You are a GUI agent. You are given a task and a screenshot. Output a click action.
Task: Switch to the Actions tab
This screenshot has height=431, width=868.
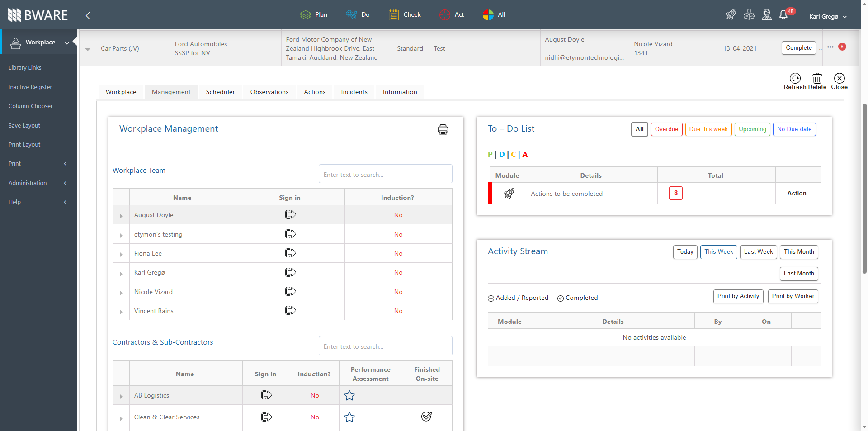click(x=315, y=92)
